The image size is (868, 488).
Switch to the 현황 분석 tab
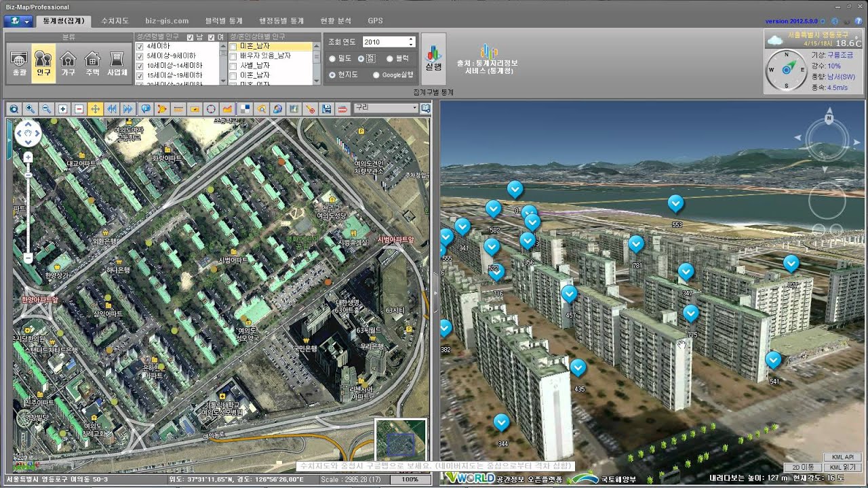click(336, 21)
